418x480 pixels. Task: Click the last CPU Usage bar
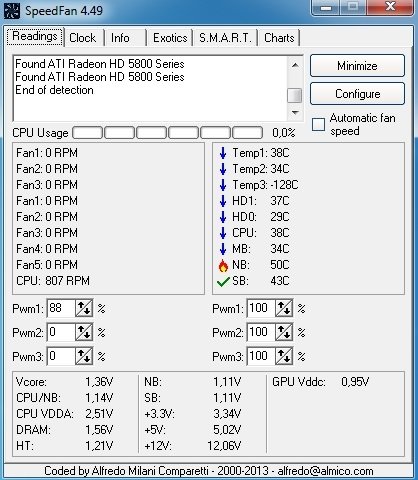tap(248, 133)
